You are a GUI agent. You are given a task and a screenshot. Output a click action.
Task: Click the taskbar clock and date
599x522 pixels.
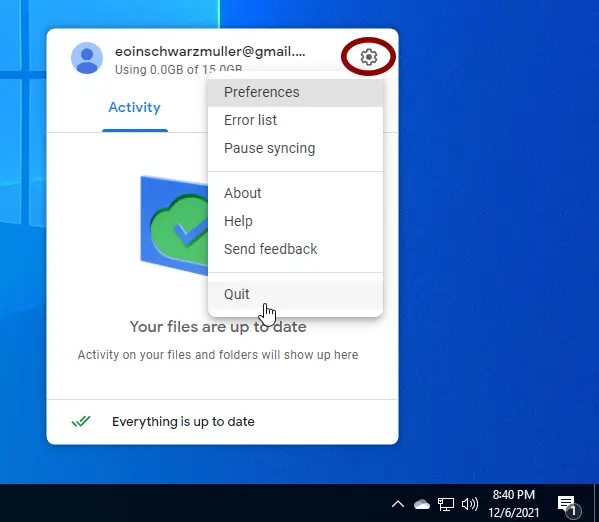tap(513, 504)
